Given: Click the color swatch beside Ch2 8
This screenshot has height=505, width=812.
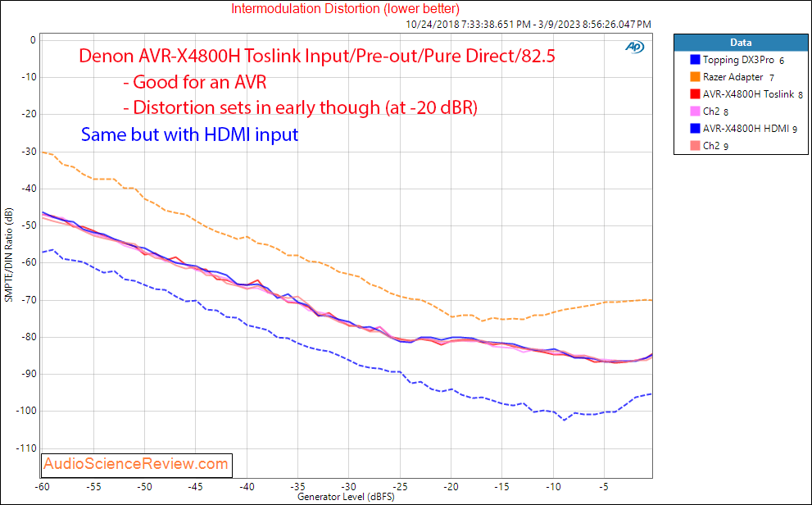Looking at the screenshot, I should pos(695,111).
